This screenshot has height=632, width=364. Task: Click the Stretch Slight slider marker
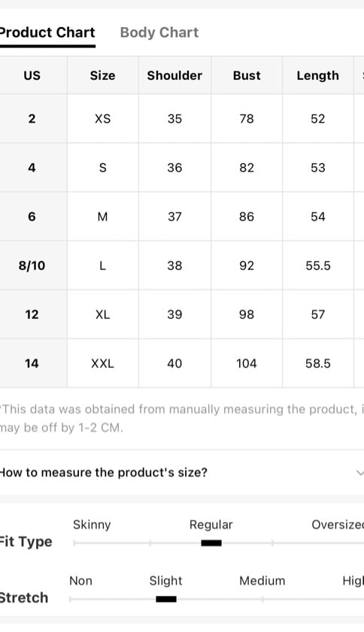tap(166, 599)
